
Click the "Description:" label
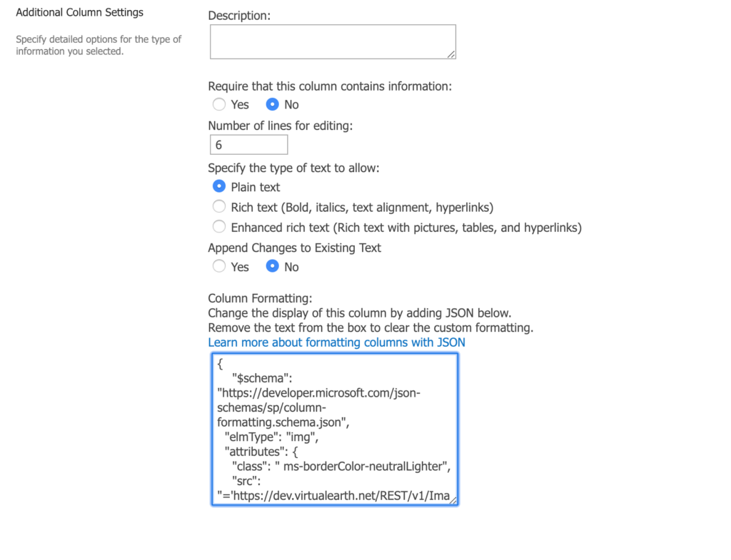tap(239, 16)
